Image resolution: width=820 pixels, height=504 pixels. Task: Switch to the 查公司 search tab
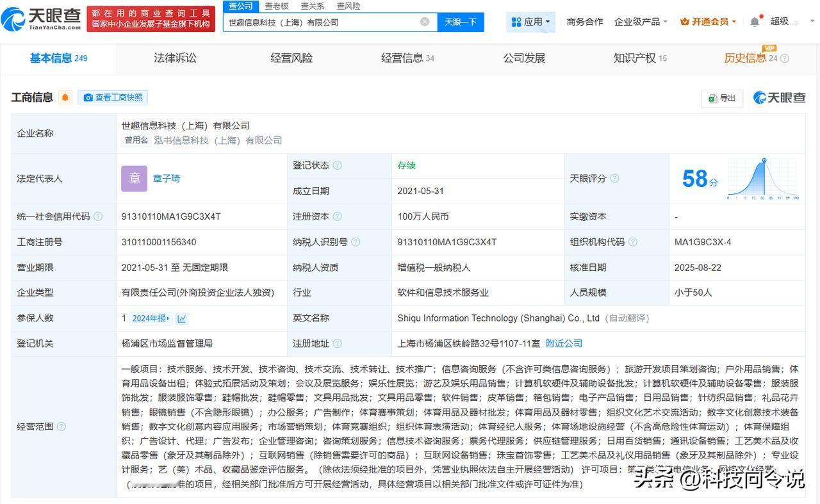pyautogui.click(x=240, y=6)
